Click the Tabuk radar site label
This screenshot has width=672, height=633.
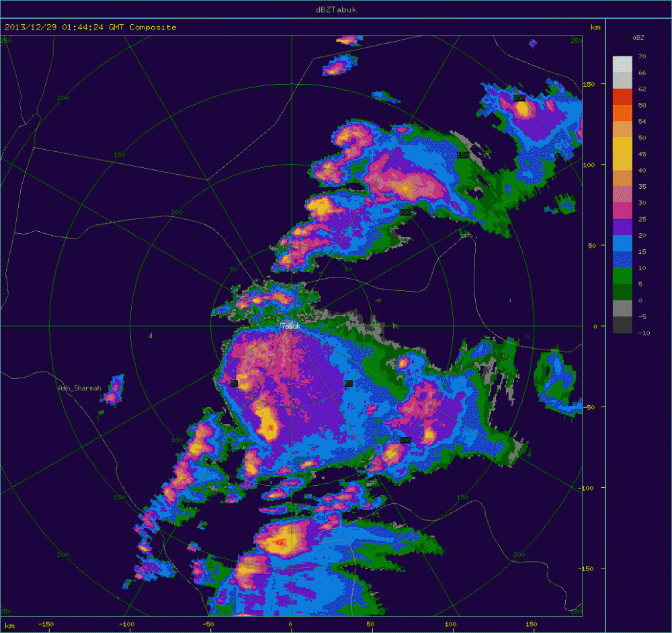click(290, 326)
